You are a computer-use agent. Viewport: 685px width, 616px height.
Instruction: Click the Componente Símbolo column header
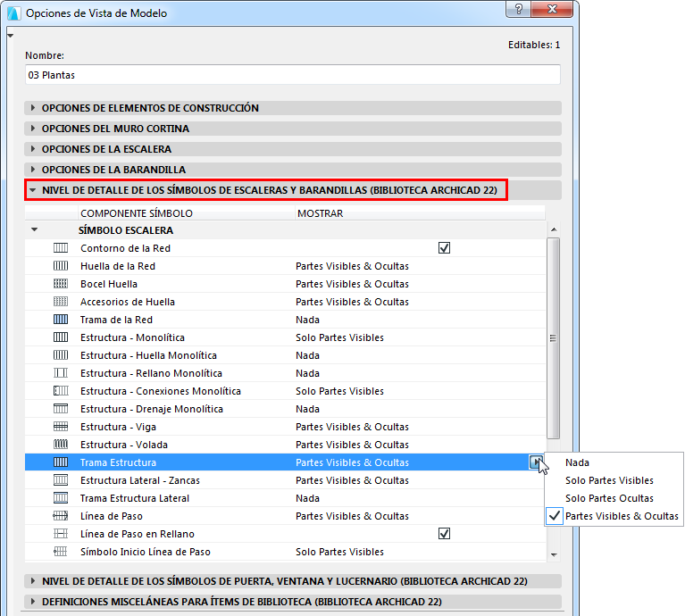[187, 213]
